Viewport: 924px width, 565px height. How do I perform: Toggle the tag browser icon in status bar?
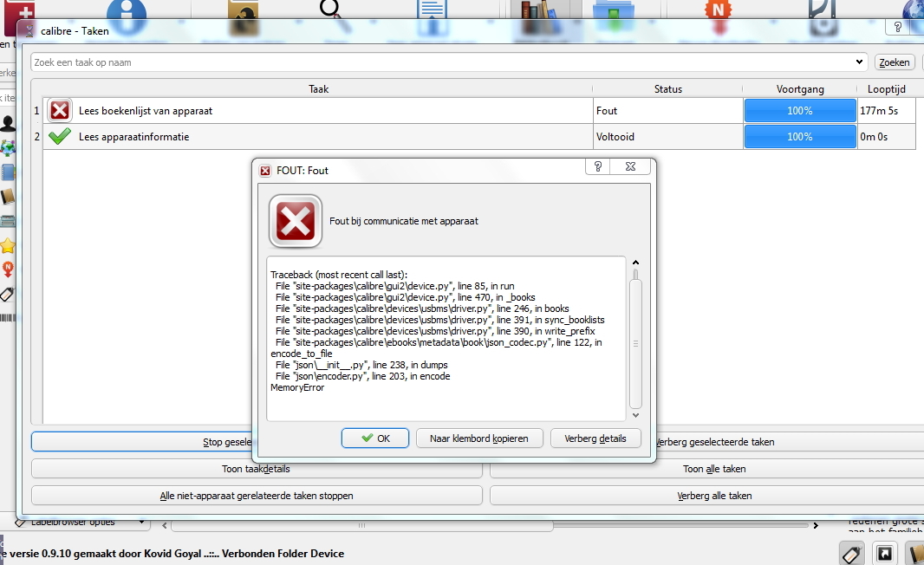(x=851, y=553)
